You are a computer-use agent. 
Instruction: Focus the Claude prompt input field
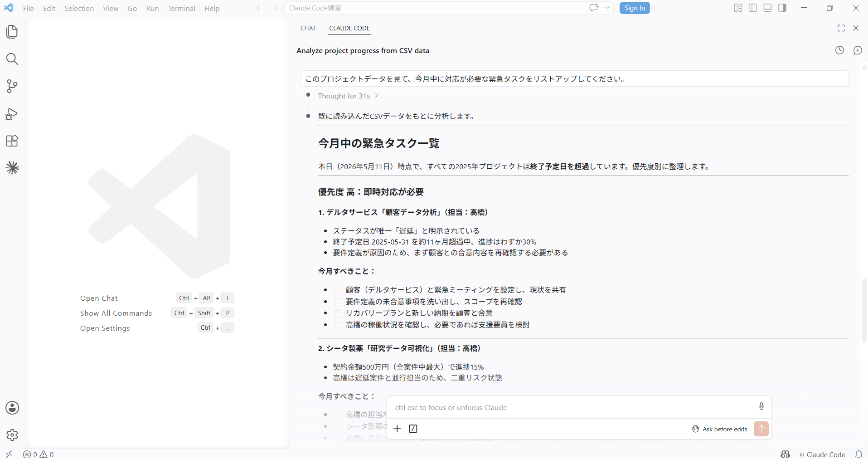click(572, 407)
